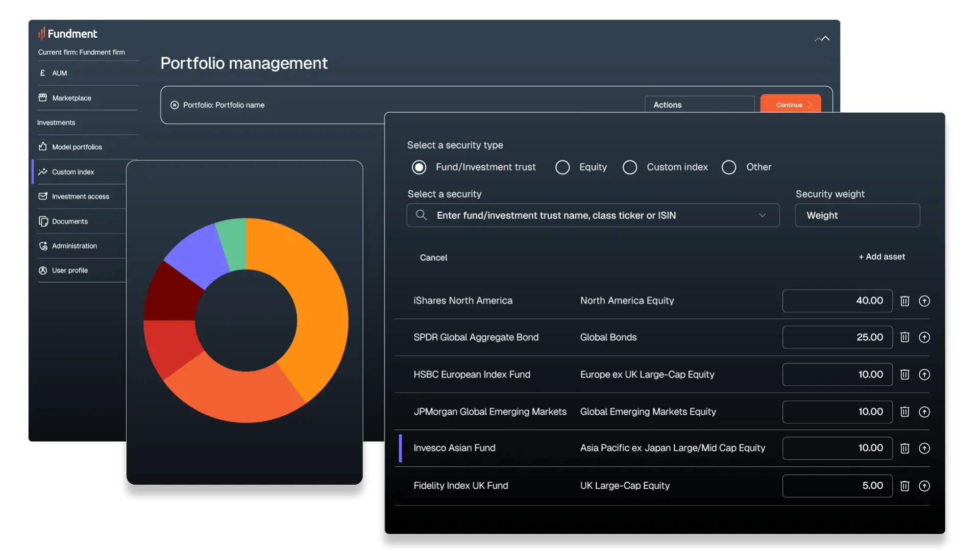Click up-arrow icon for HSBC European Index Fund
Image resolution: width=980 pixels, height=551 pixels.
924,374
